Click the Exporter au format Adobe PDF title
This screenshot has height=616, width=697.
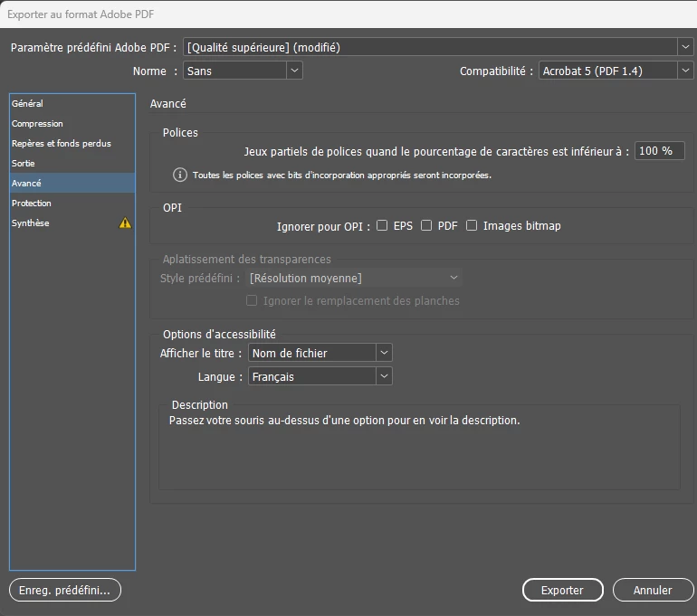pyautogui.click(x=81, y=14)
